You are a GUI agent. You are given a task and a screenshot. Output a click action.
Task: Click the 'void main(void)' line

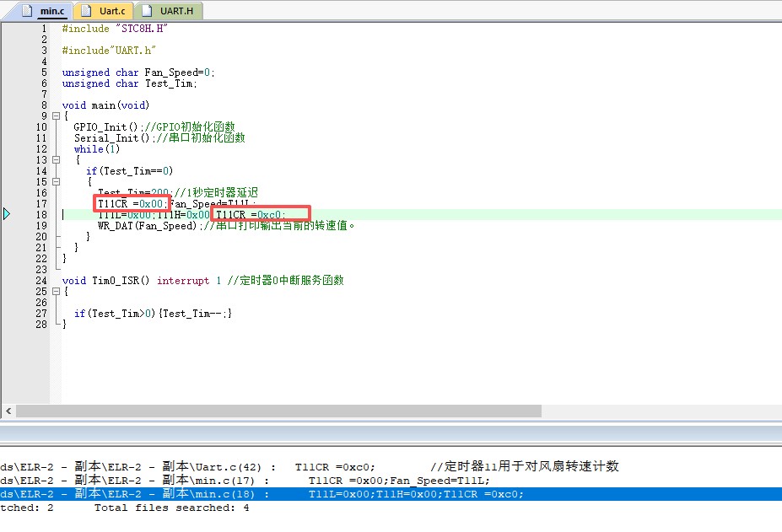[x=105, y=105]
